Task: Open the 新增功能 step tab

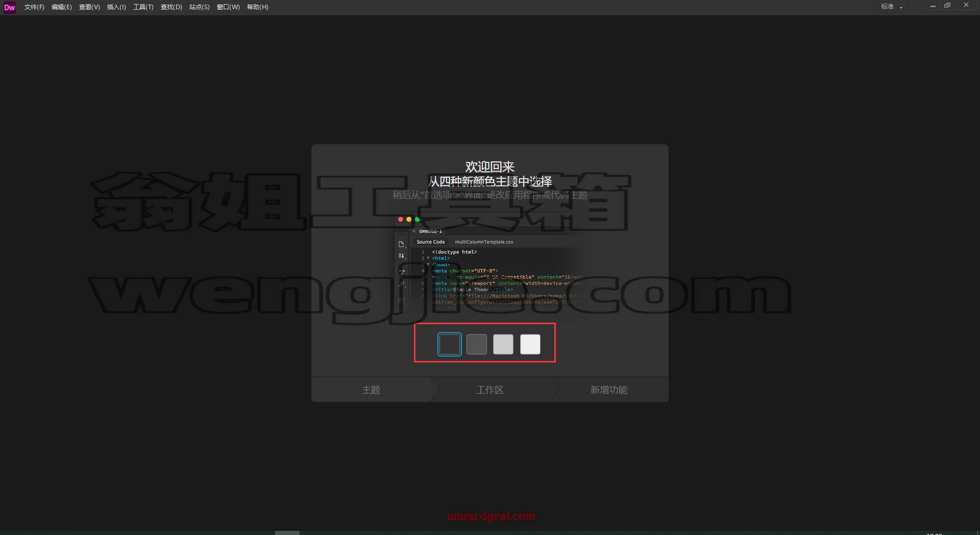Action: (x=609, y=390)
